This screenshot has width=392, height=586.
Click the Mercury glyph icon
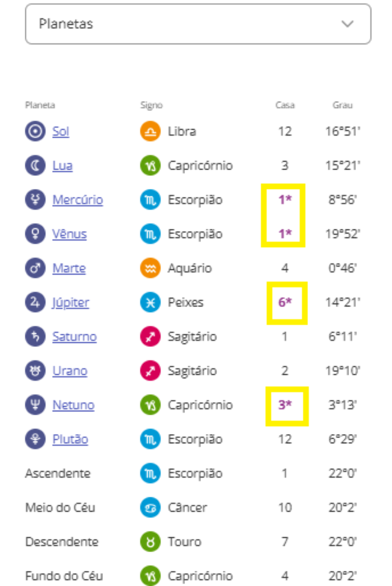(x=35, y=200)
